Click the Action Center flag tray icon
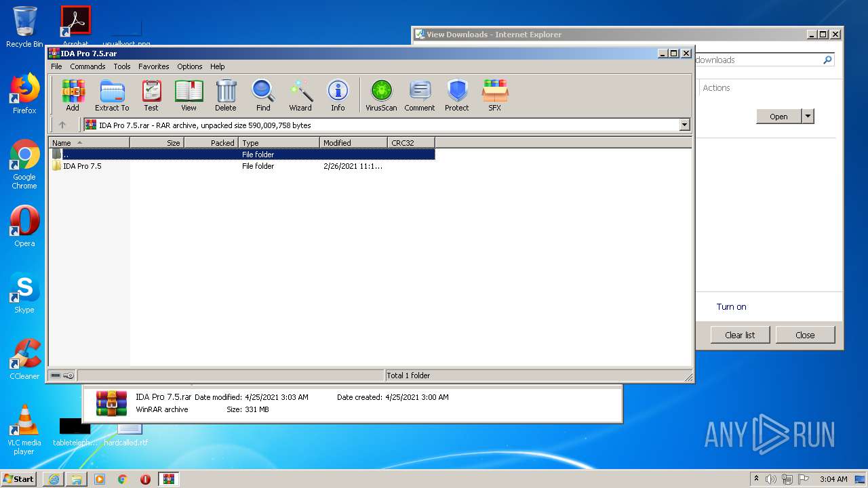 pos(804,479)
